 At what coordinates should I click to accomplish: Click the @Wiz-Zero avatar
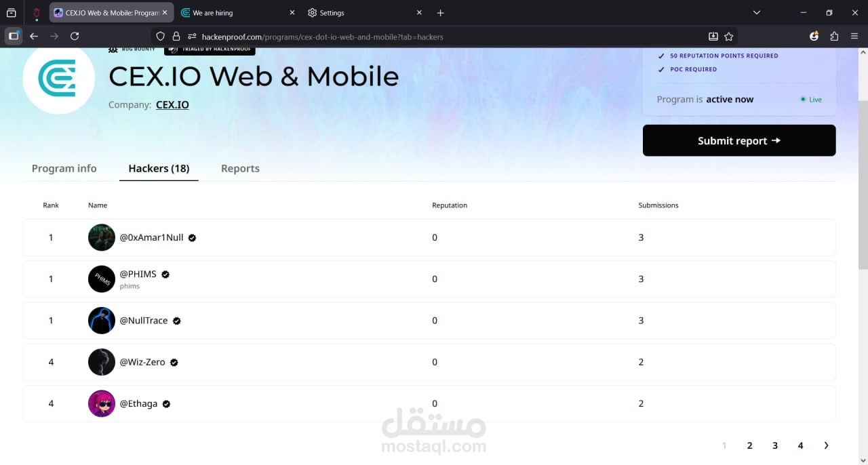click(102, 362)
